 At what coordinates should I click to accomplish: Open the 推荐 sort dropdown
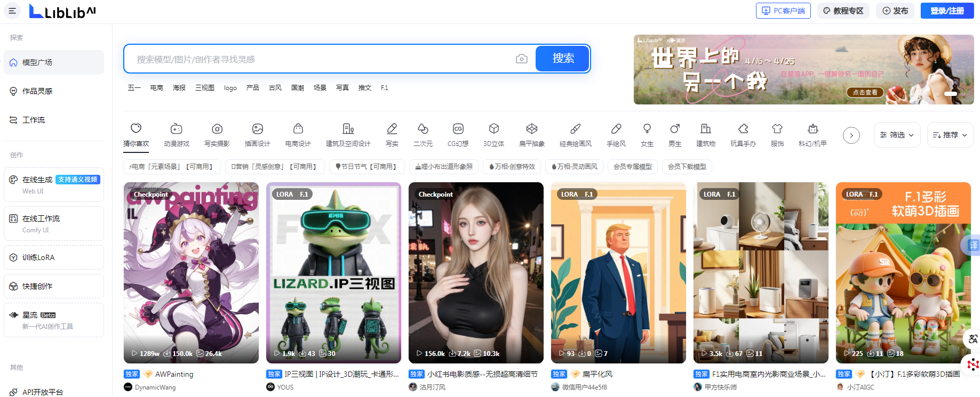pyautogui.click(x=950, y=135)
